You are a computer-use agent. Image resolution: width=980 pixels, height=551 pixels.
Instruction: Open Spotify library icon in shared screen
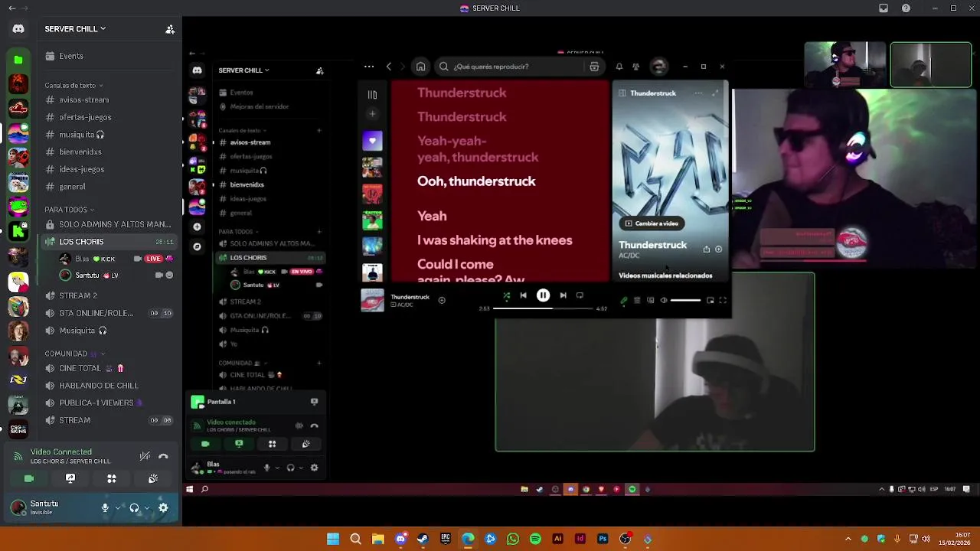[372, 95]
